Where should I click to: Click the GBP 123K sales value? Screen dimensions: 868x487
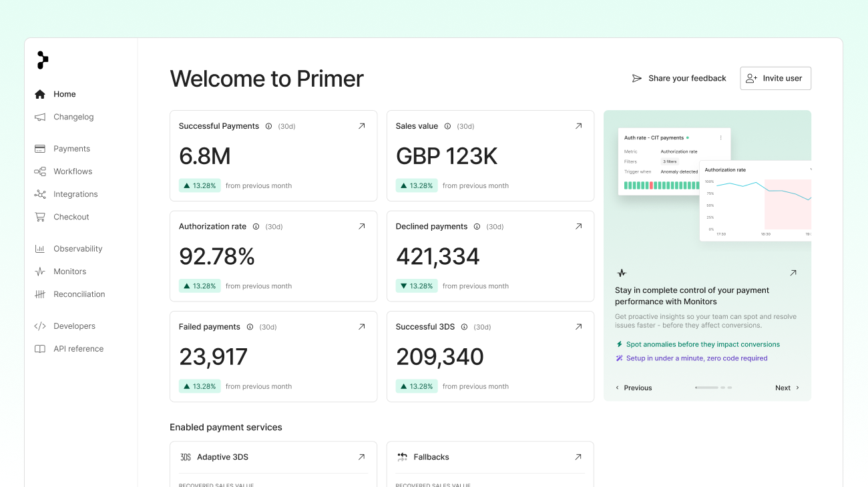pyautogui.click(x=447, y=156)
